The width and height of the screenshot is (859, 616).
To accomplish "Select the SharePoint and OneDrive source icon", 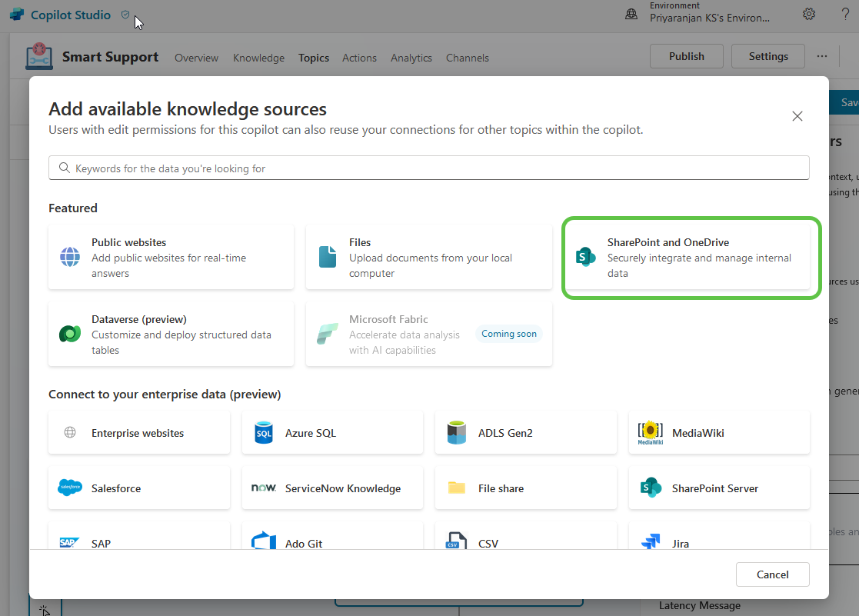I will point(585,258).
